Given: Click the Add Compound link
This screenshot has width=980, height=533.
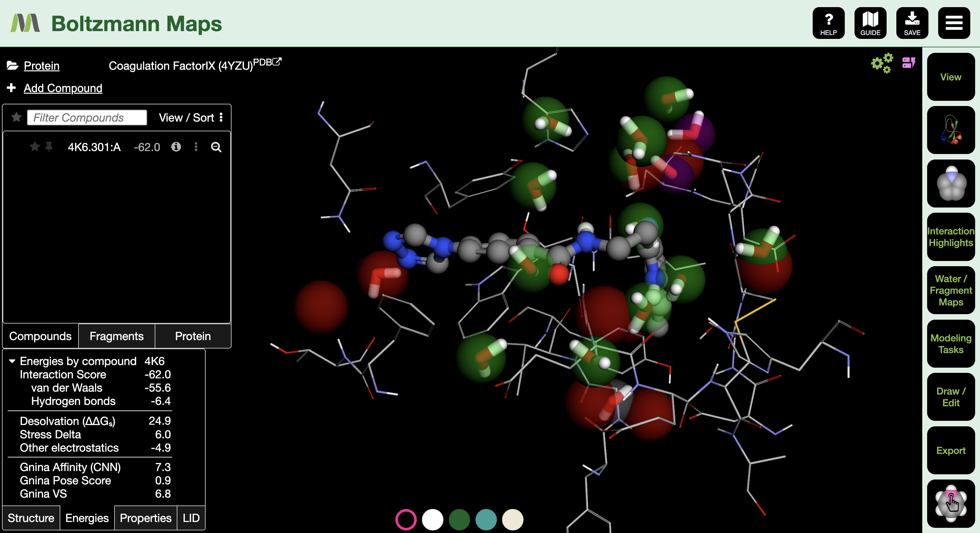Looking at the screenshot, I should pos(63,88).
